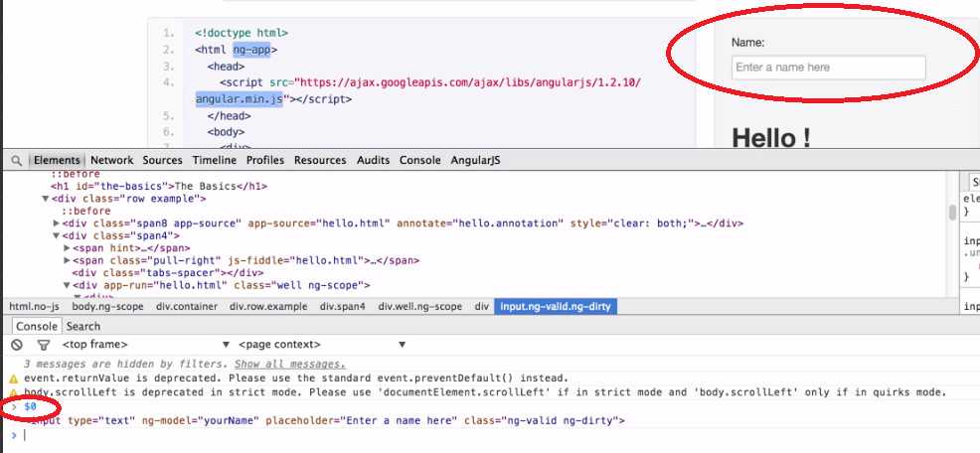
Task: Click the Show all messages link
Action: (x=290, y=365)
